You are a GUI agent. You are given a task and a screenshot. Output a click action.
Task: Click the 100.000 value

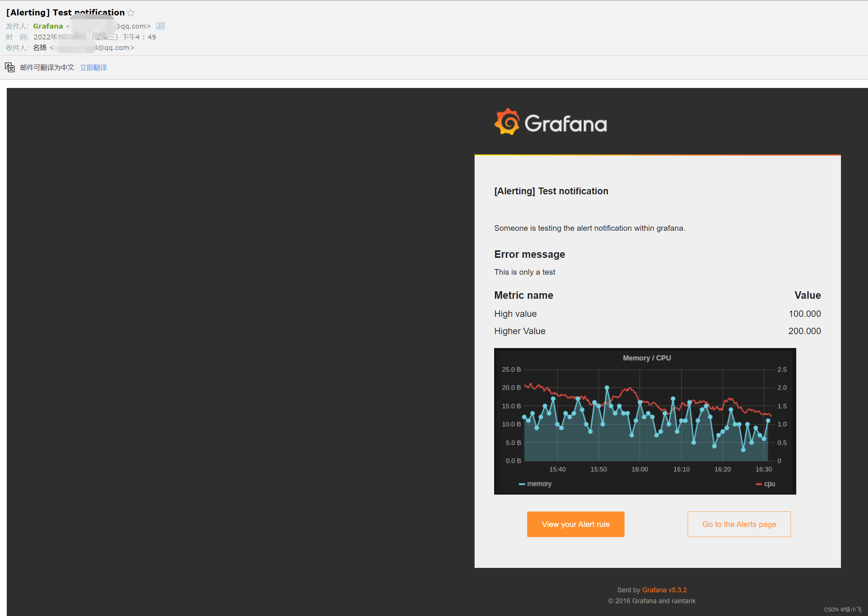click(x=804, y=314)
